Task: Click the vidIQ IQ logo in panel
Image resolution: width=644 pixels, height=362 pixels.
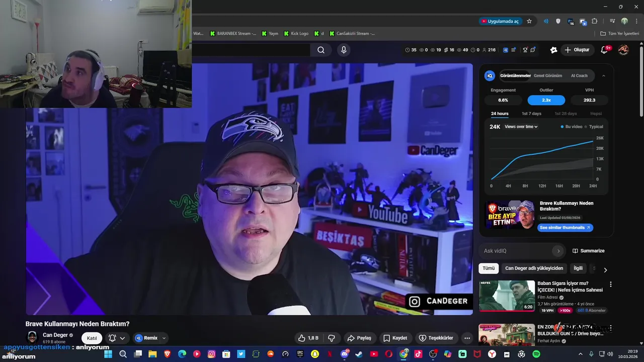Action: click(490, 75)
